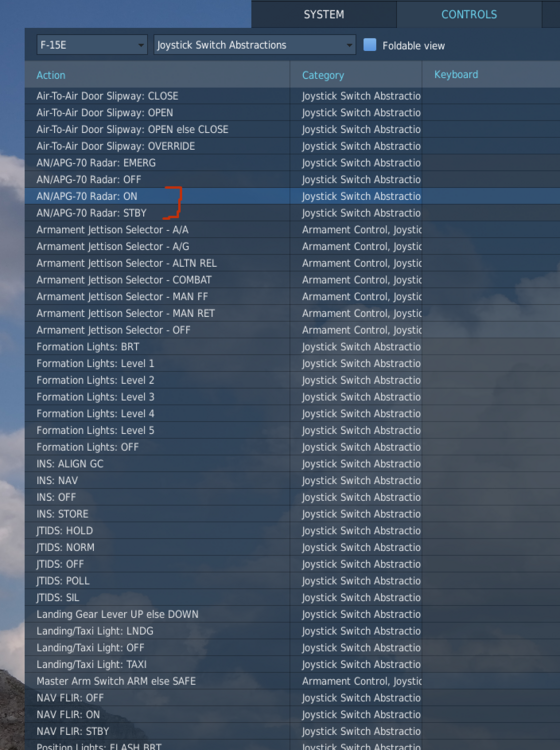Select Air-To-Air Door Slipway: OVERRIDE action
The height and width of the screenshot is (750, 560).
tap(116, 146)
